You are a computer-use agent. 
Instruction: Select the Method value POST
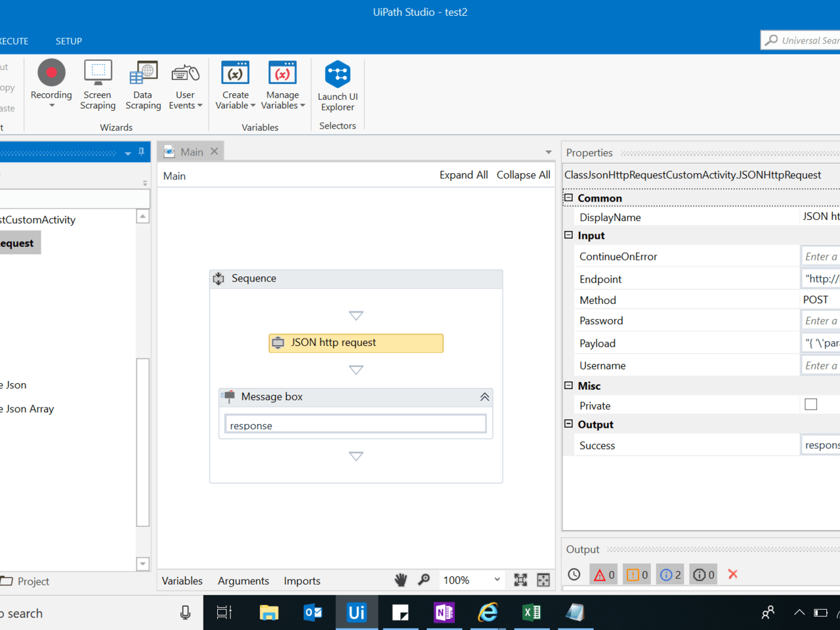(x=816, y=299)
